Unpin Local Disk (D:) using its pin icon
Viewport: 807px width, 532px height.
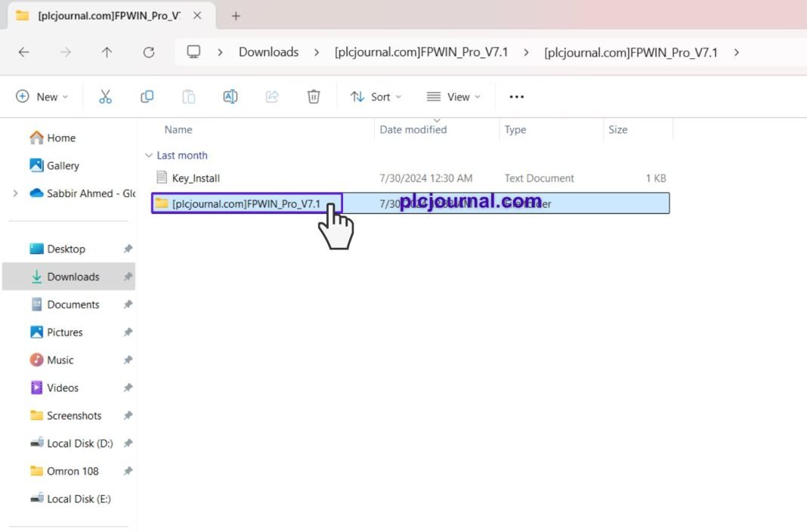pos(128,444)
